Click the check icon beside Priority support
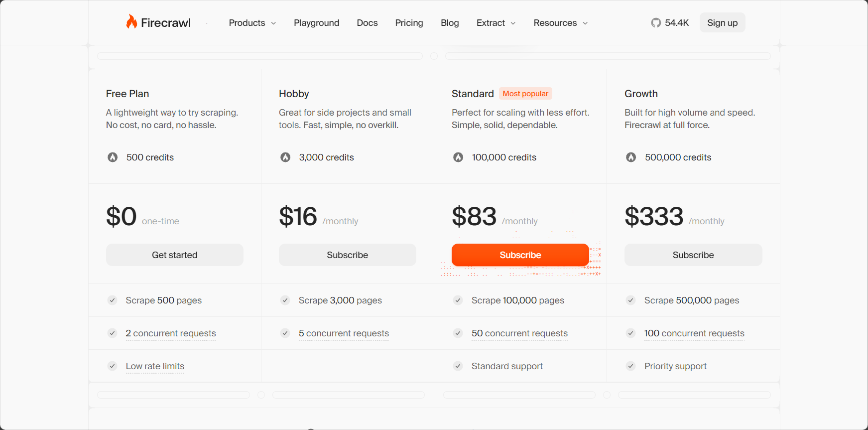Image resolution: width=868 pixels, height=430 pixels. (x=630, y=366)
